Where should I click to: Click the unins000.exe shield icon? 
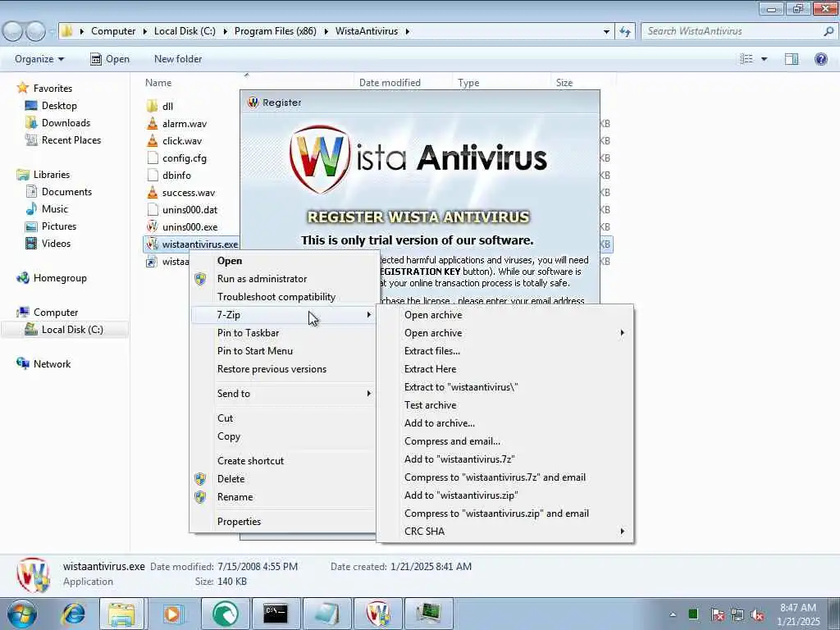[x=152, y=226]
